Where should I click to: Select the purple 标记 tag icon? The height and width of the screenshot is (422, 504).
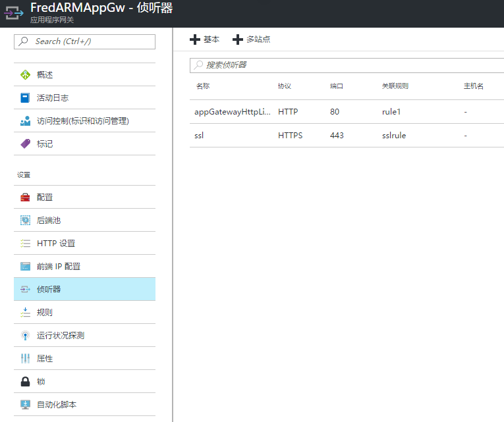[x=25, y=144]
